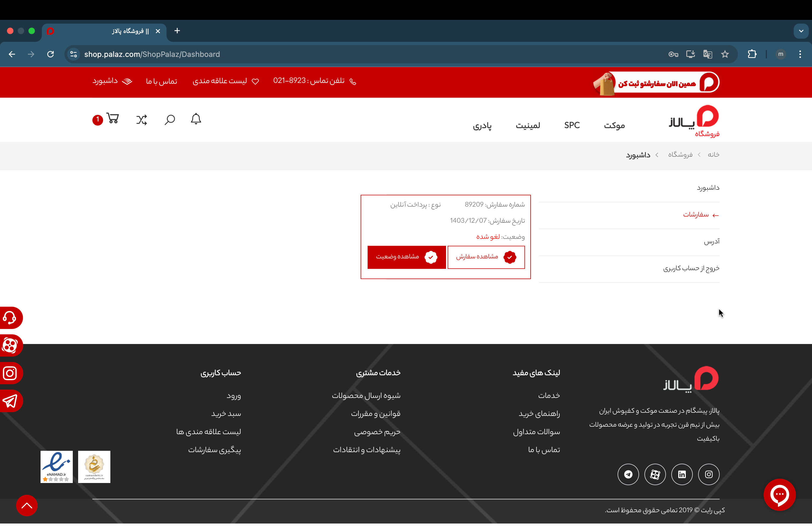This screenshot has width=812, height=527.
Task: Open footer link راهنمای خرید
Action: click(539, 414)
